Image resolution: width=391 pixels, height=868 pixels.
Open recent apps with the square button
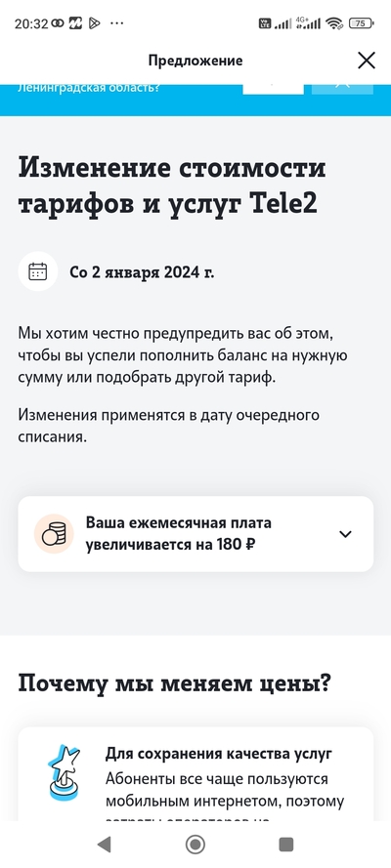[x=286, y=845]
